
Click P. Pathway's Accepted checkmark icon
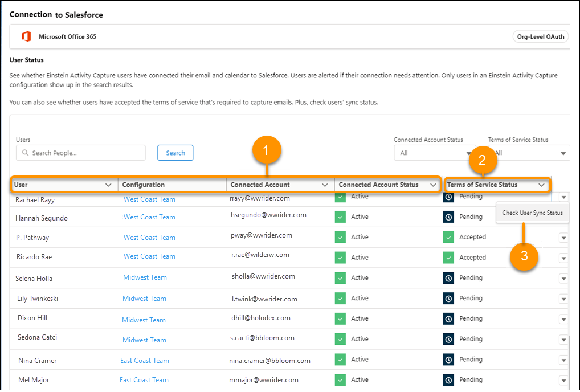point(448,237)
